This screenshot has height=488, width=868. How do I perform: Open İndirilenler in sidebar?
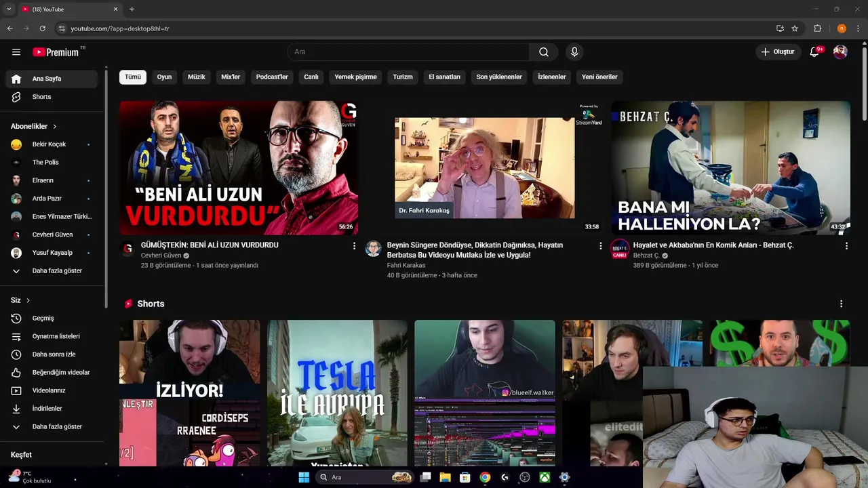click(x=52, y=409)
